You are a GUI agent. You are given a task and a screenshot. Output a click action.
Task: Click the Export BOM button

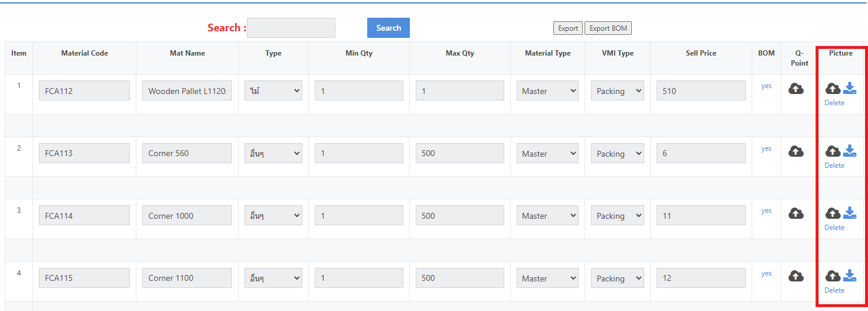click(x=608, y=28)
